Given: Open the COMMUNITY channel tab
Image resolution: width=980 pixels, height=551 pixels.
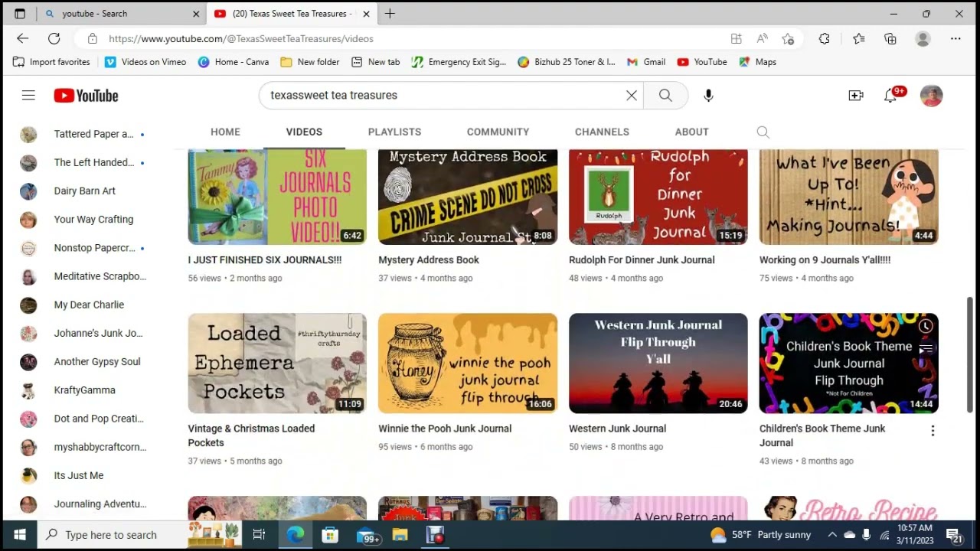Looking at the screenshot, I should (498, 132).
